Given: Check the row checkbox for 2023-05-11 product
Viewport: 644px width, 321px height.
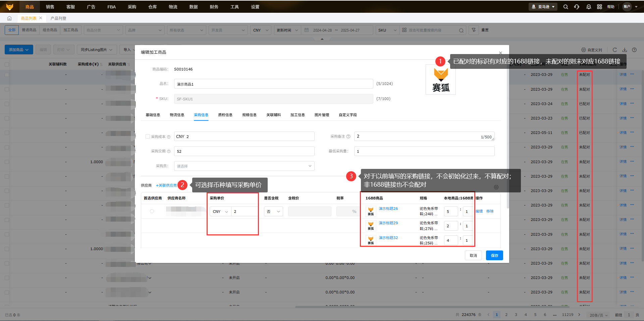Looking at the screenshot, I should tap(7, 133).
